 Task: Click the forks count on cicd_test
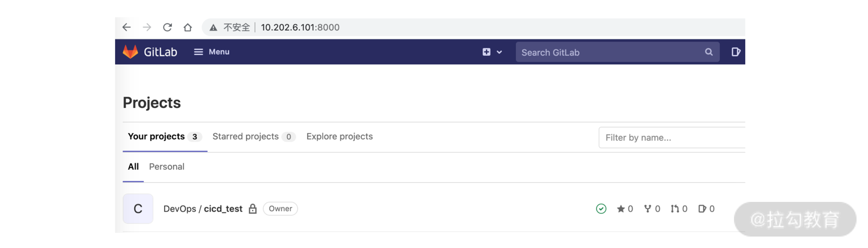click(x=652, y=209)
